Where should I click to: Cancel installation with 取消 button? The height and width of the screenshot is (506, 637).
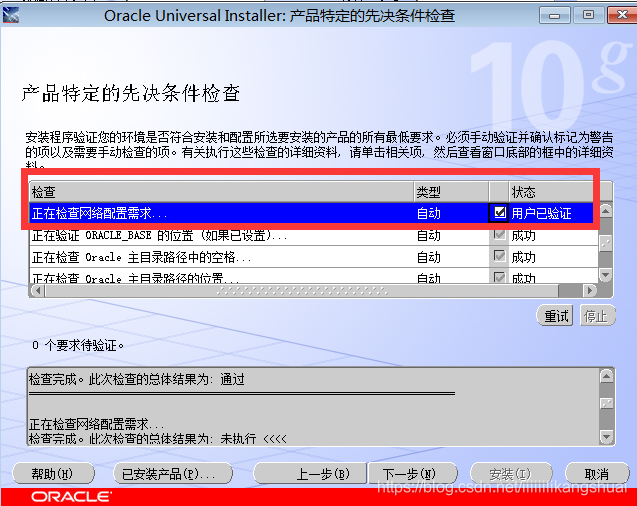[x=597, y=474]
